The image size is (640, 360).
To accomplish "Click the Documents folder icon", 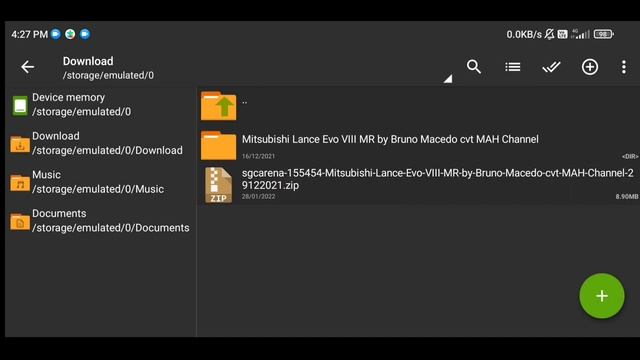I will [20, 221].
